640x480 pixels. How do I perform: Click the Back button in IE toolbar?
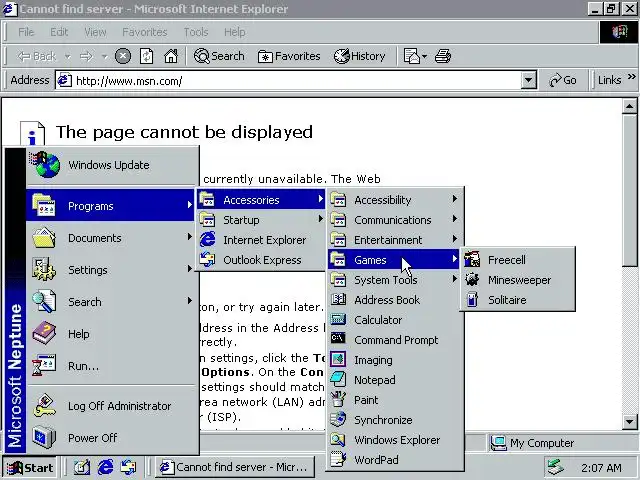[37, 56]
